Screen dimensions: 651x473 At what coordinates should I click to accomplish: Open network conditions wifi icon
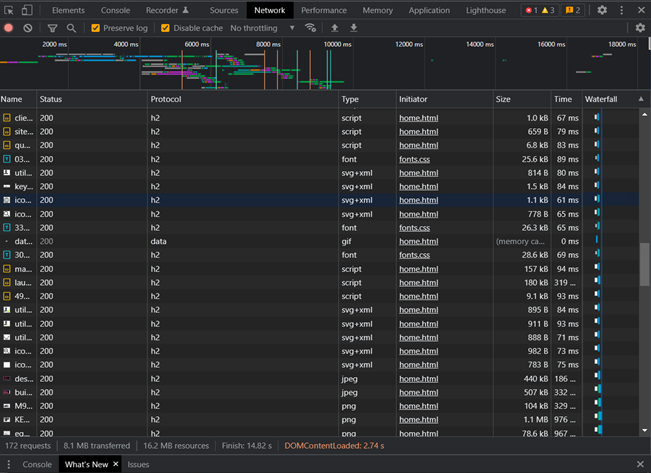(x=311, y=28)
